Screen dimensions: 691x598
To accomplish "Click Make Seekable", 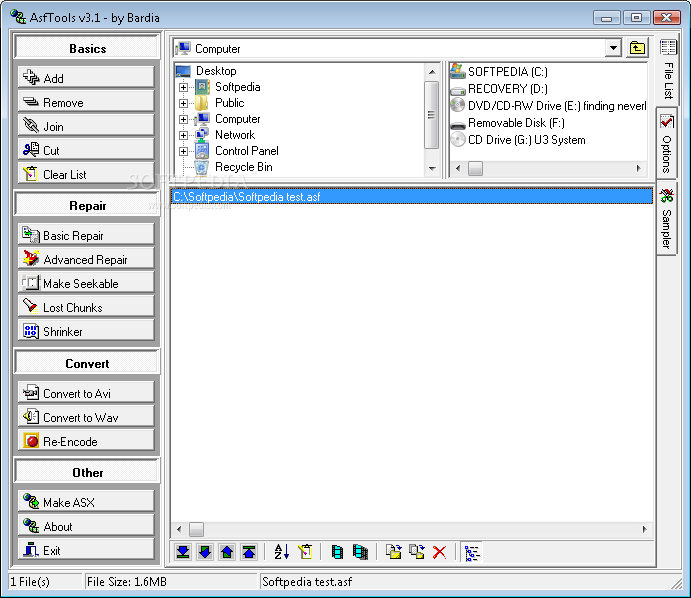I will (x=86, y=283).
